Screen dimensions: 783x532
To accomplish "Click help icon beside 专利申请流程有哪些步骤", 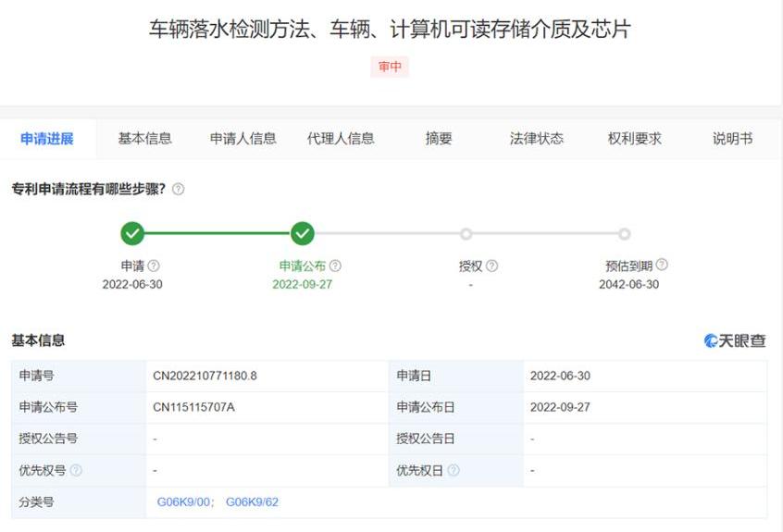I will (x=178, y=189).
